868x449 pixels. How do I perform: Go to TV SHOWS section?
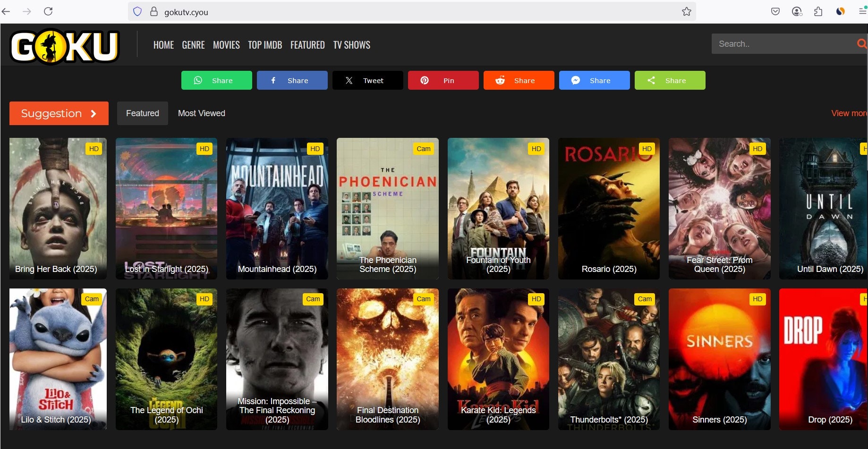[x=351, y=45]
